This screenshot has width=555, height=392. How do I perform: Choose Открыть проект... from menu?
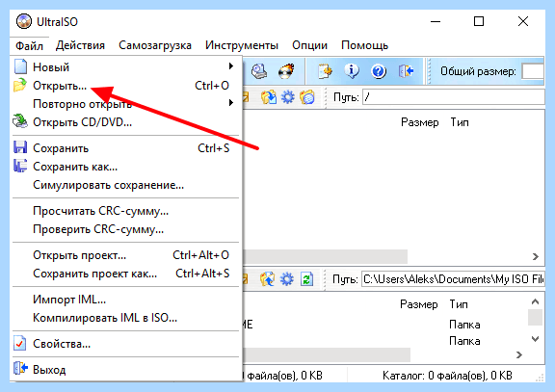coord(125,255)
